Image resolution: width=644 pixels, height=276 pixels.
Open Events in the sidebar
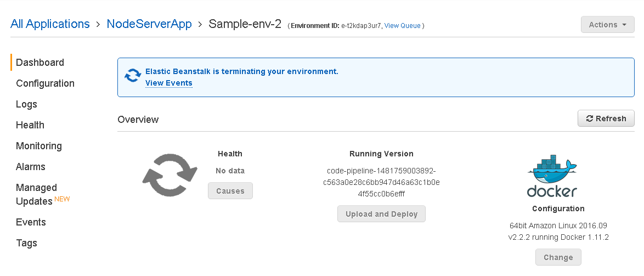coord(31,222)
